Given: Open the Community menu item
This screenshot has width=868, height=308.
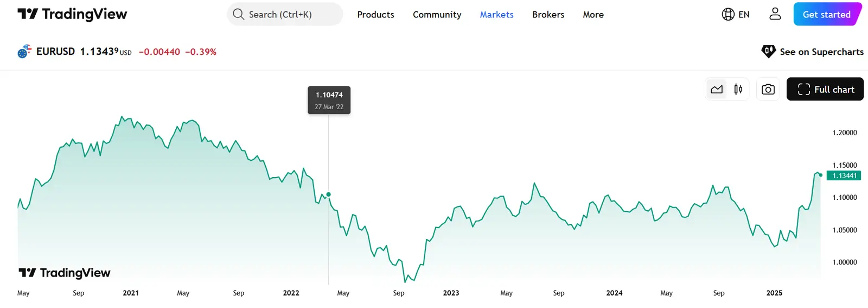Looking at the screenshot, I should coord(437,15).
